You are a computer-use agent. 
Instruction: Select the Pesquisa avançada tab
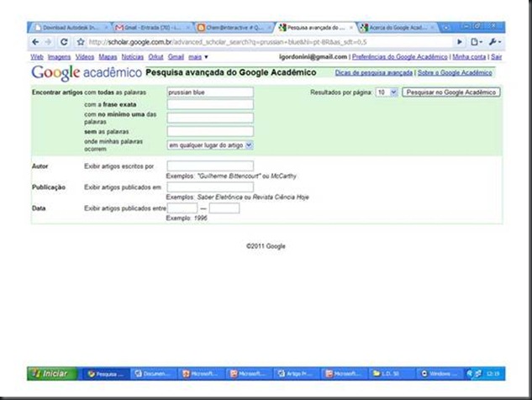(x=315, y=28)
